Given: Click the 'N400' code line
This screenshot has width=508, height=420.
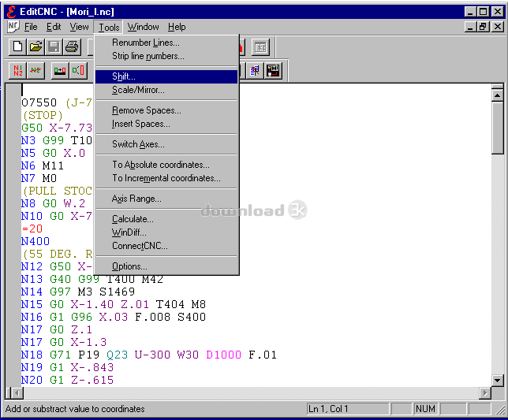Looking at the screenshot, I should [35, 242].
